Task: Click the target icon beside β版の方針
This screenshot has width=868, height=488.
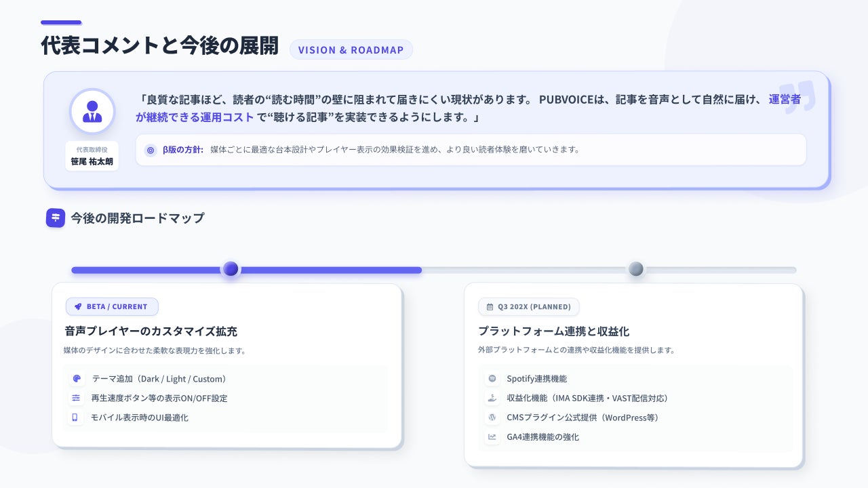Action: pyautogui.click(x=151, y=150)
